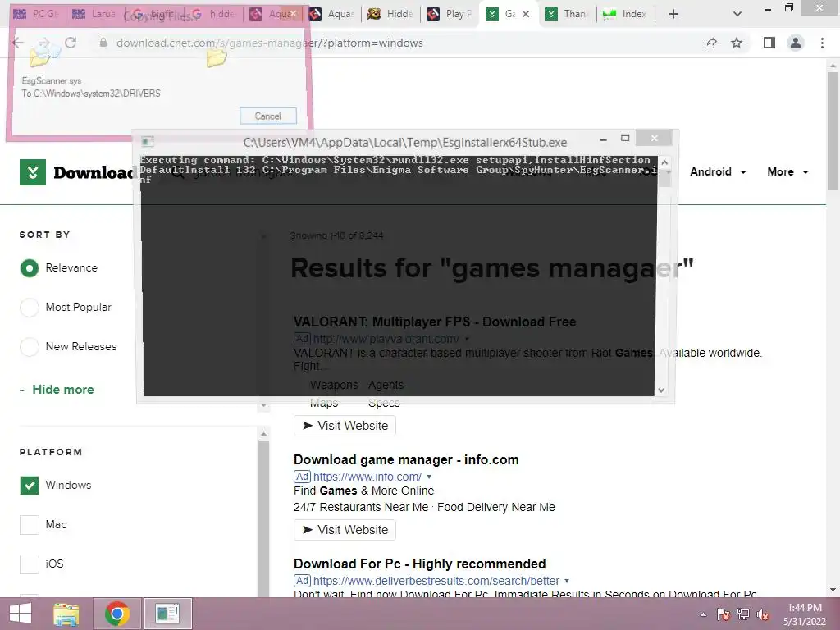
Task: Select the Relevance sort option
Action: (x=30, y=268)
